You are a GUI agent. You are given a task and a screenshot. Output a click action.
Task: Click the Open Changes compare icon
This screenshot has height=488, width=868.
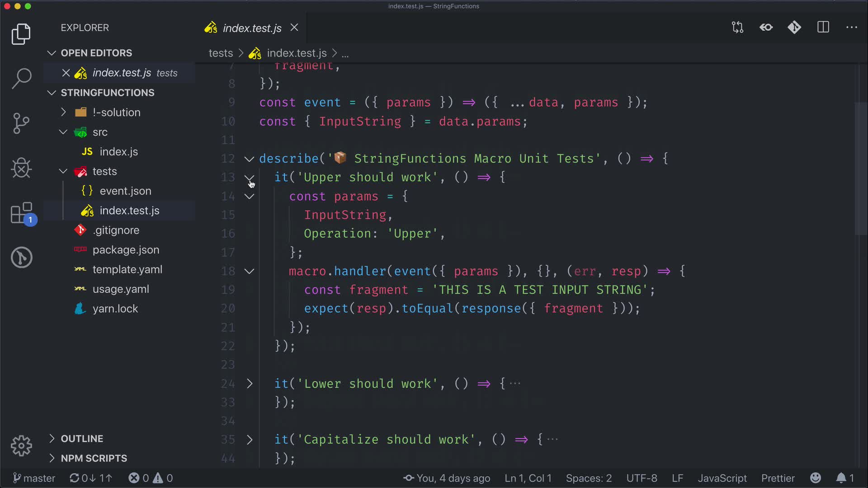coord(737,28)
